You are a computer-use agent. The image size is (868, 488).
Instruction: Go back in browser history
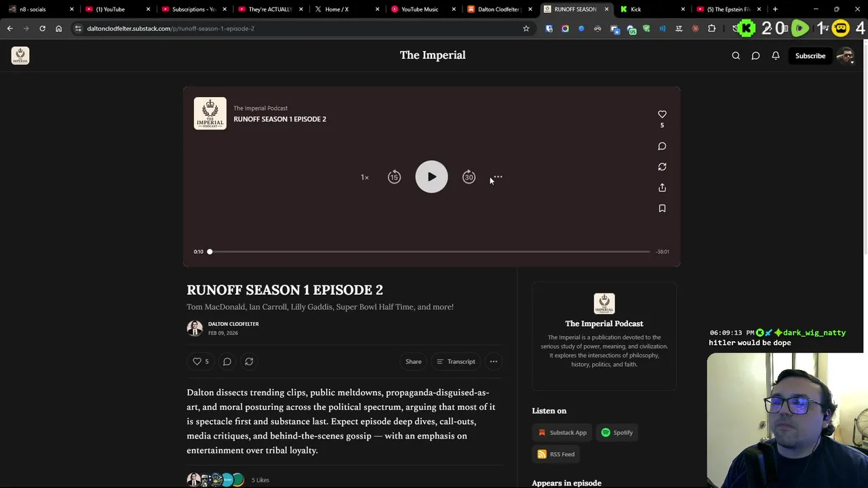9,28
